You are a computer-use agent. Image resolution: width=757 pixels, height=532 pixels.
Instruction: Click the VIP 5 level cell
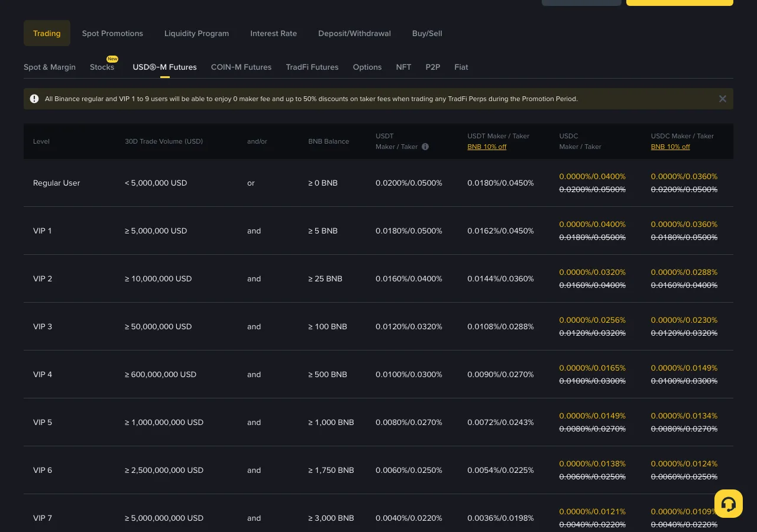coord(43,422)
